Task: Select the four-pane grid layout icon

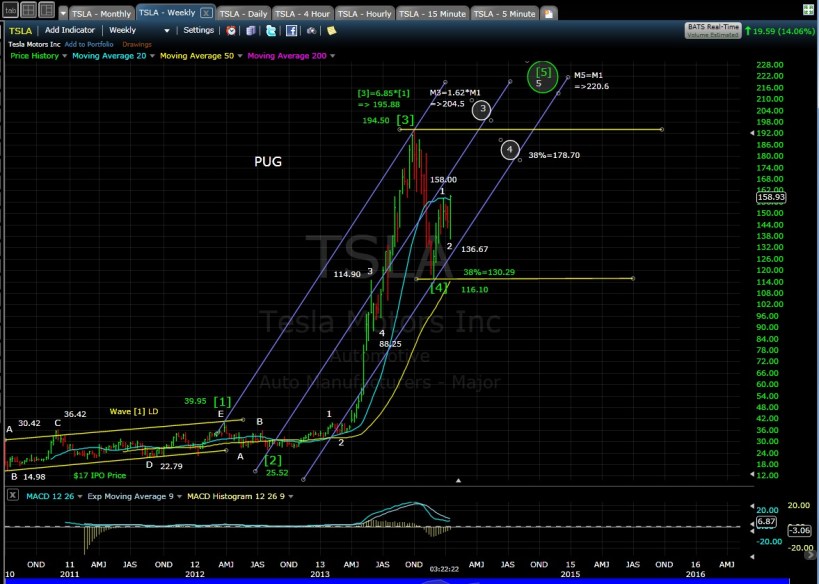Action: pyautogui.click(x=28, y=9)
